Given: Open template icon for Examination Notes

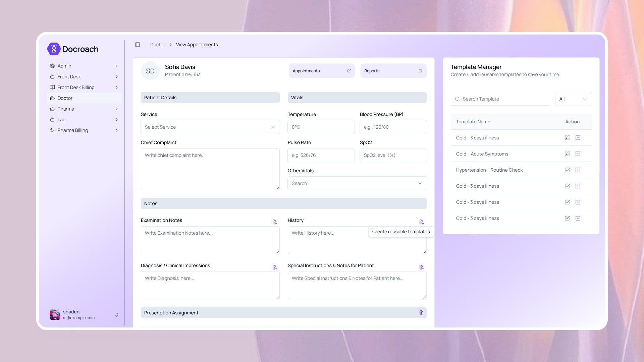Looking at the screenshot, I should click(x=275, y=222).
